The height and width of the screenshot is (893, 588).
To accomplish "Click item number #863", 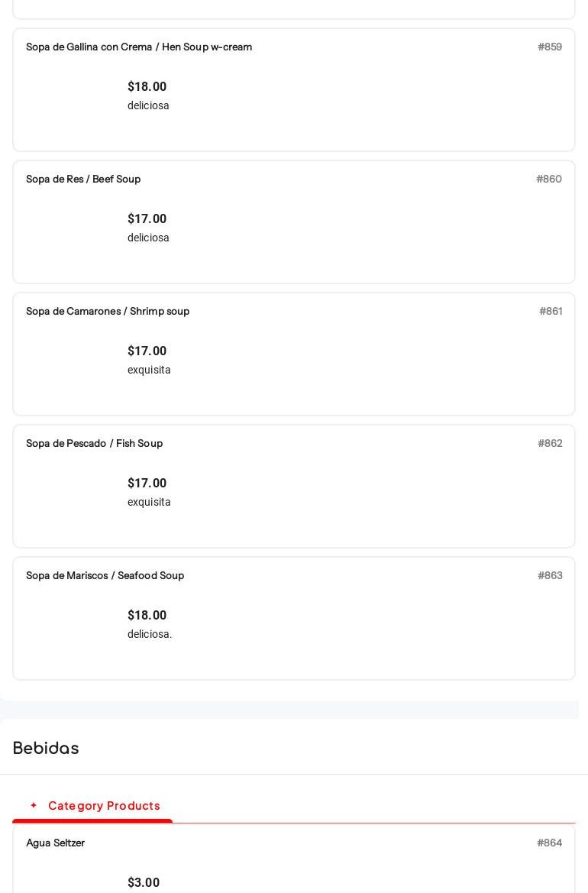I will (550, 576).
